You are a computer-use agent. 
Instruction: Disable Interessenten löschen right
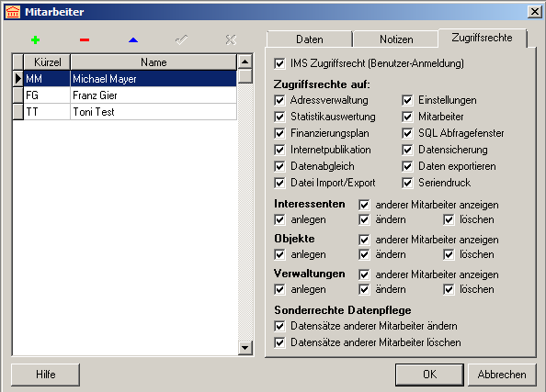point(449,219)
